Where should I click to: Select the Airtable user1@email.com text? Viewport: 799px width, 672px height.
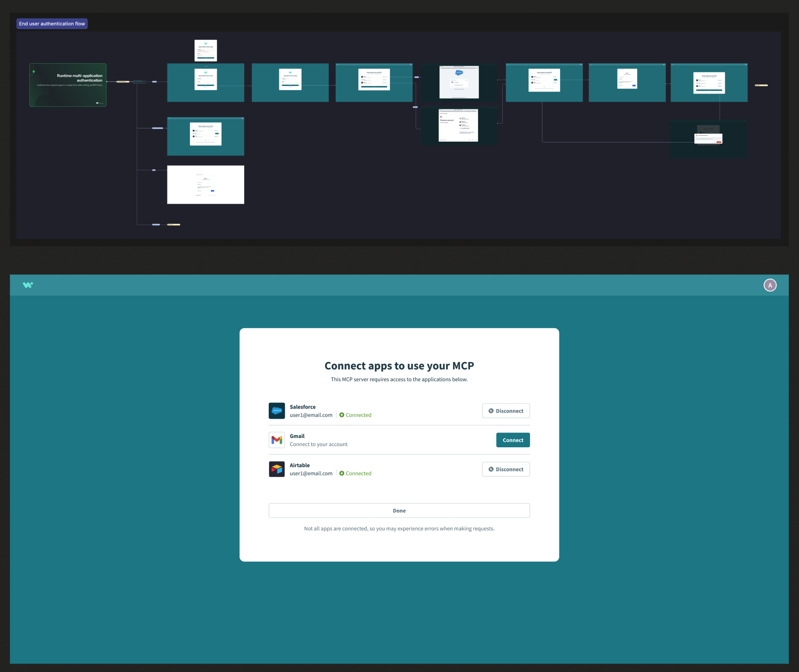(311, 473)
